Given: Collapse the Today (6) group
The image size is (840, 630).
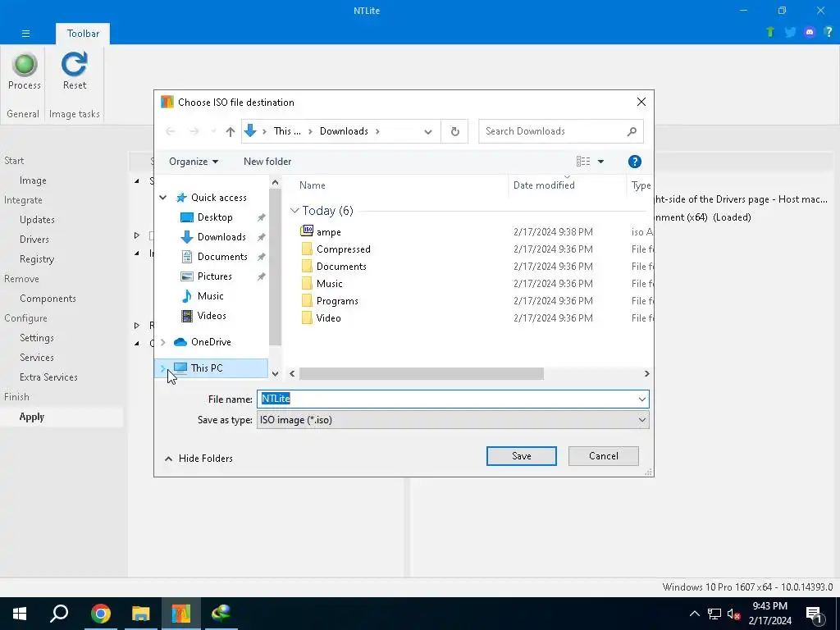Looking at the screenshot, I should point(294,211).
